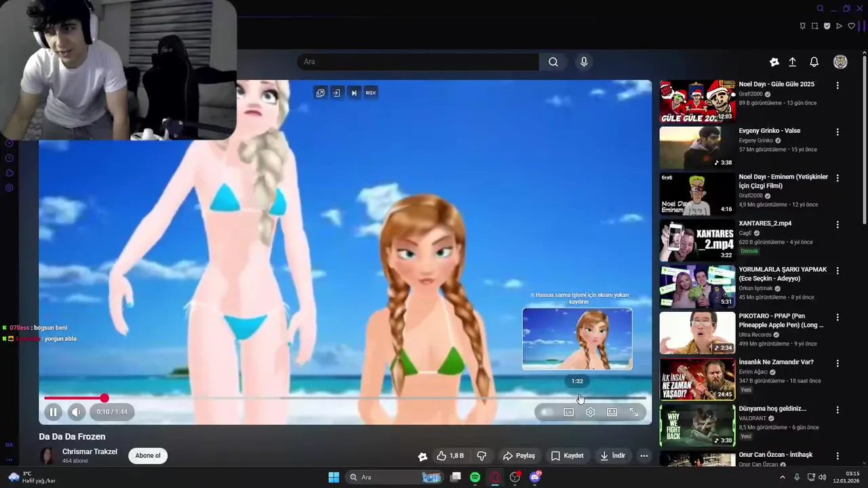
Task: Click the taskbar Ara search box
Action: point(395,477)
